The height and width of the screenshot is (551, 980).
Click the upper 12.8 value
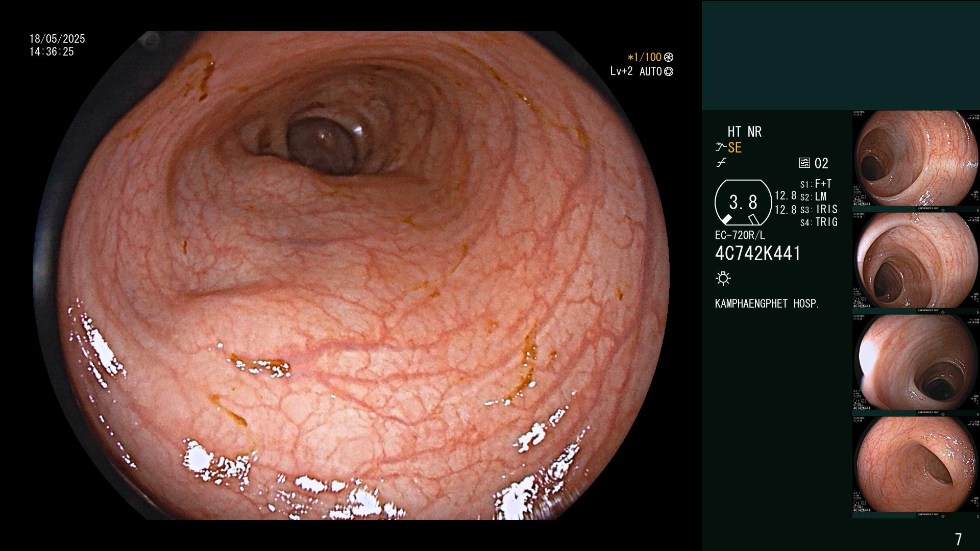[786, 195]
